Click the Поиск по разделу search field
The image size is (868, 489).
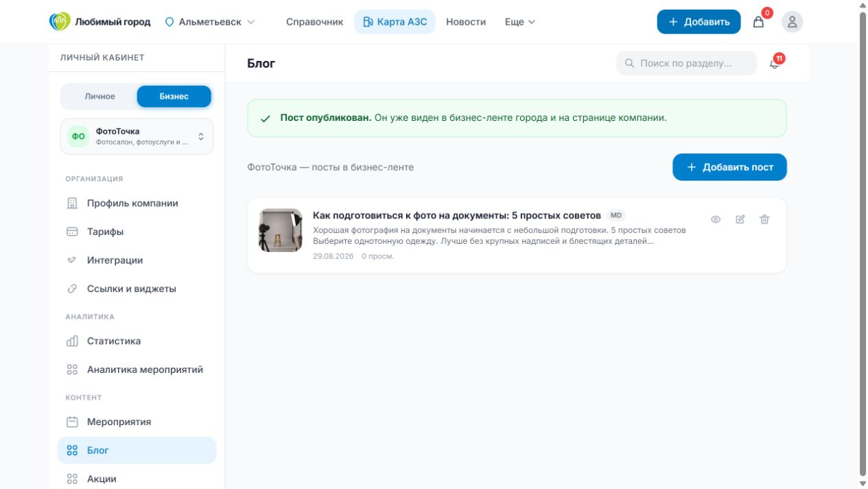point(686,63)
